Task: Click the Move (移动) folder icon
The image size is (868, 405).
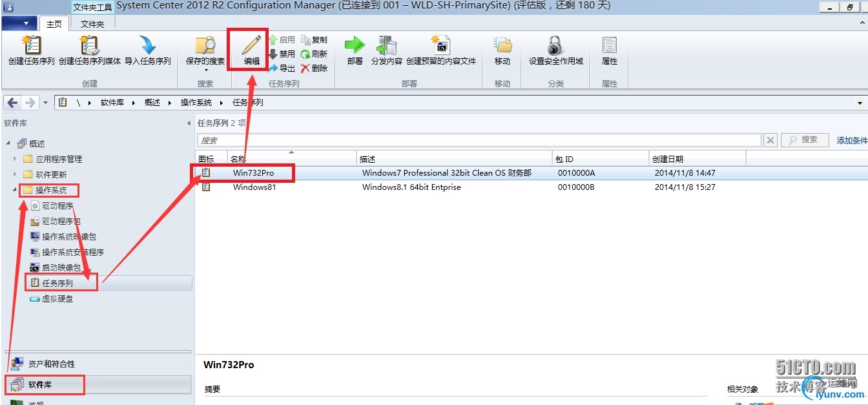Action: point(502,45)
